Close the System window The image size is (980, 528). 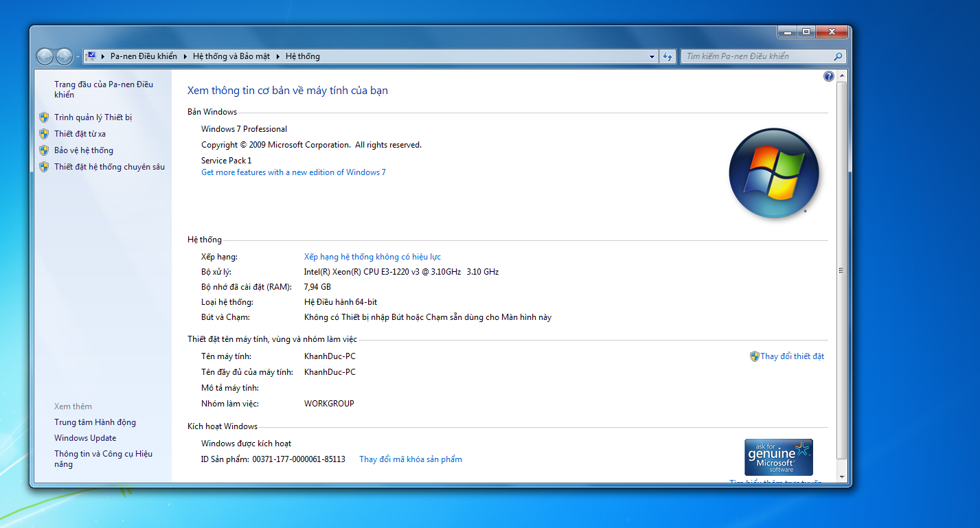pyautogui.click(x=832, y=32)
